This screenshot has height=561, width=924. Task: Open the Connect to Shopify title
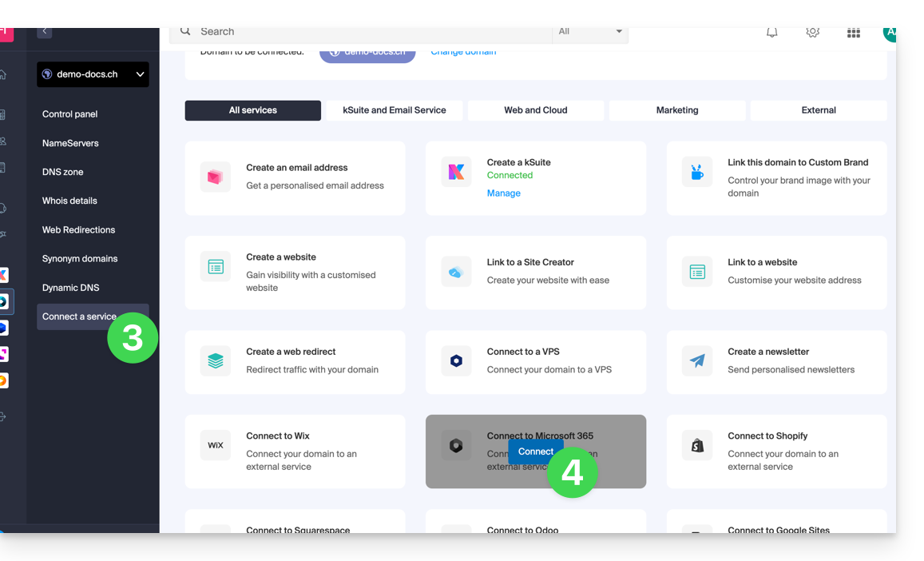[x=767, y=436]
